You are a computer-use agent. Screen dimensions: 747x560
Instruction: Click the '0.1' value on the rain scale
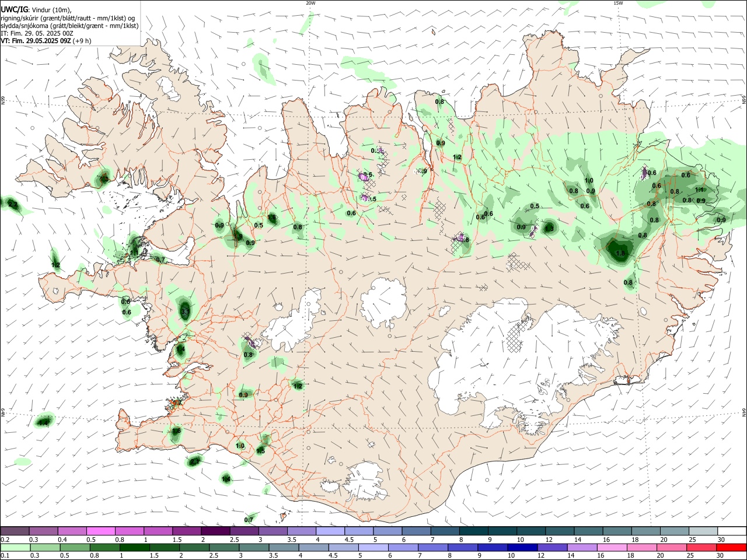click(5, 556)
